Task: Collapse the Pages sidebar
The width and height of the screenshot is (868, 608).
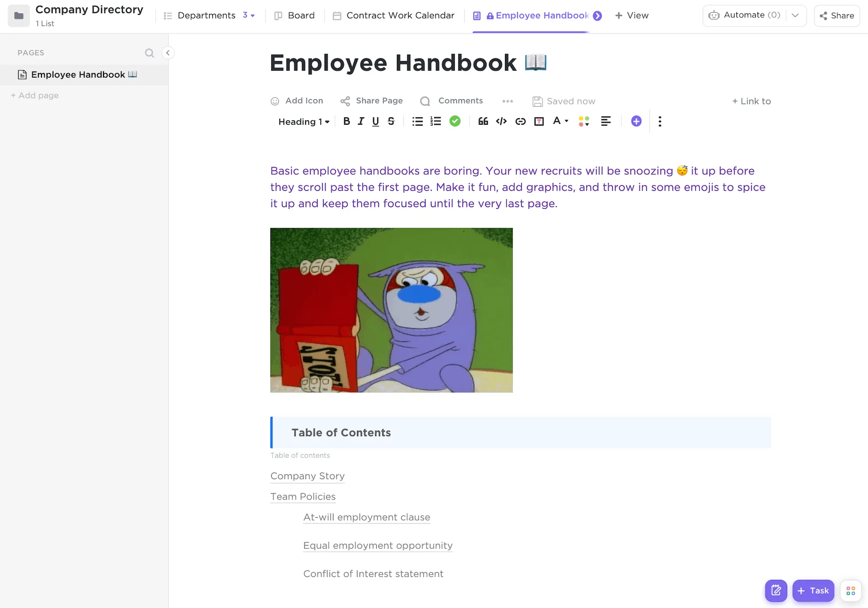Action: [x=168, y=53]
